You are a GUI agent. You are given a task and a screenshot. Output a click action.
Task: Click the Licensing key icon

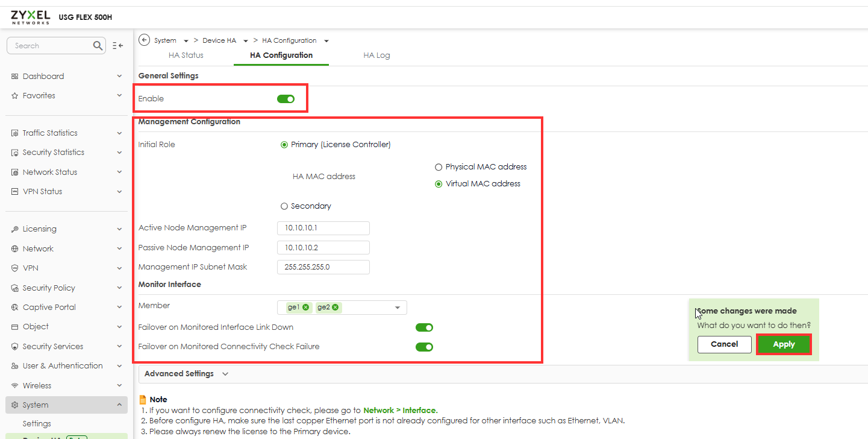(x=15, y=229)
